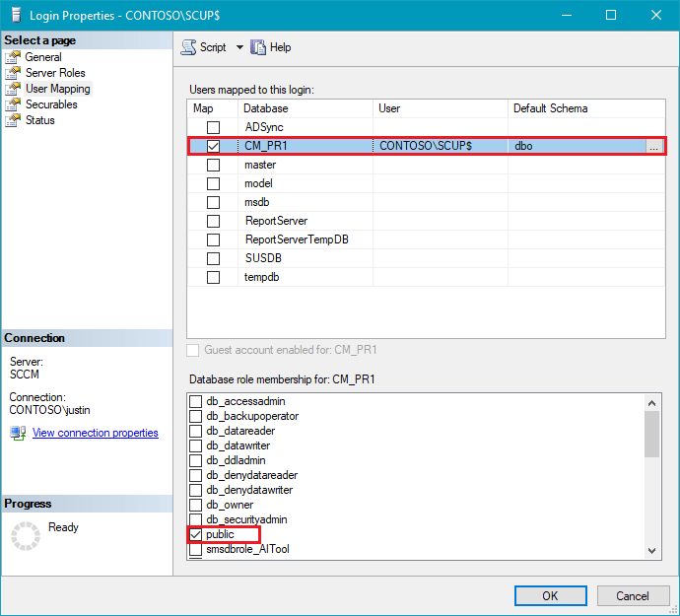Check the Map box for master
The width and height of the screenshot is (680, 616).
pos(213,165)
